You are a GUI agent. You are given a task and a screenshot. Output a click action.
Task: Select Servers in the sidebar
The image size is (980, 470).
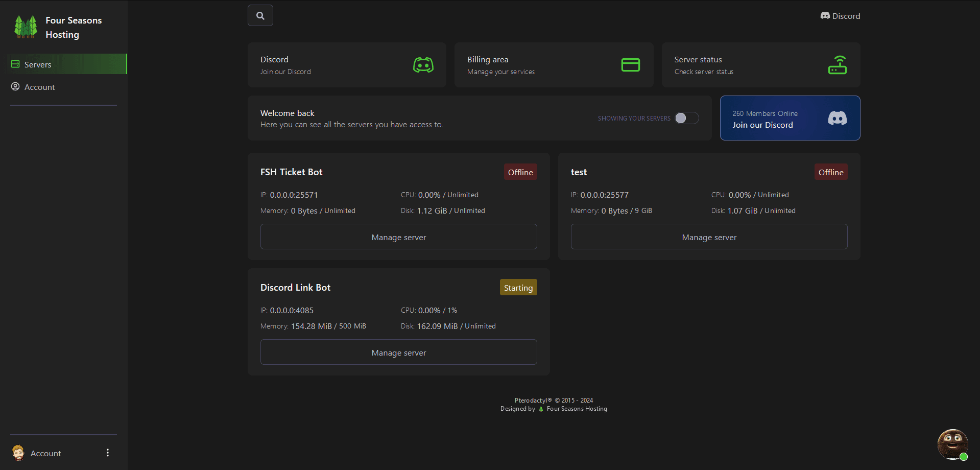pyautogui.click(x=63, y=64)
